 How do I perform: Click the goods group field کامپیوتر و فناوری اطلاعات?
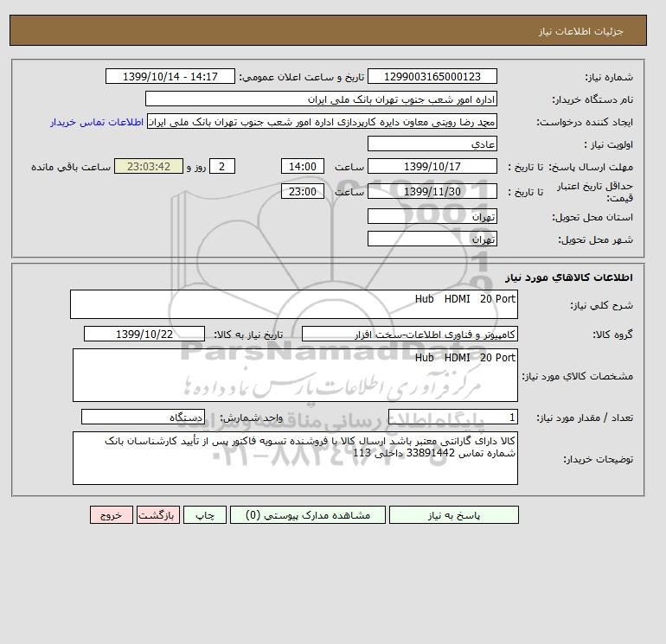pos(409,334)
